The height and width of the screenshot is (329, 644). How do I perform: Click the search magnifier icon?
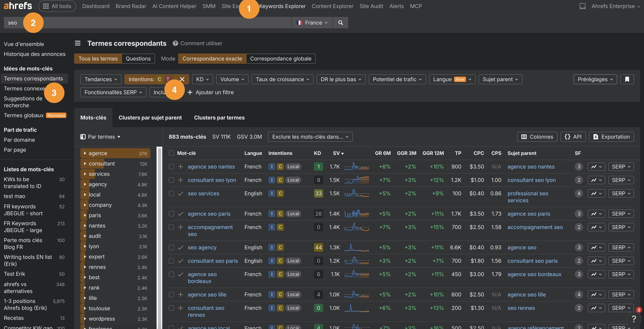tap(340, 23)
